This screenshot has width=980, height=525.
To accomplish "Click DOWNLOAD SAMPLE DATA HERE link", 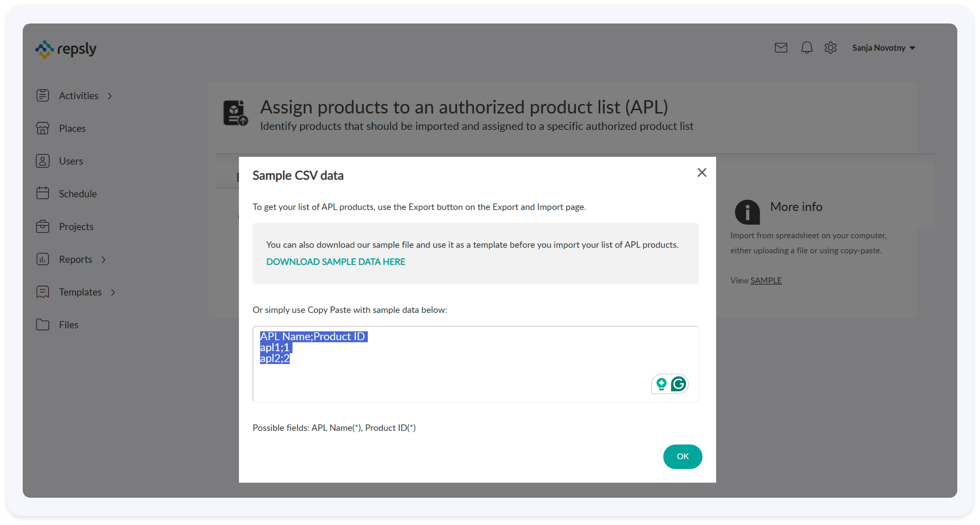I will pos(336,262).
